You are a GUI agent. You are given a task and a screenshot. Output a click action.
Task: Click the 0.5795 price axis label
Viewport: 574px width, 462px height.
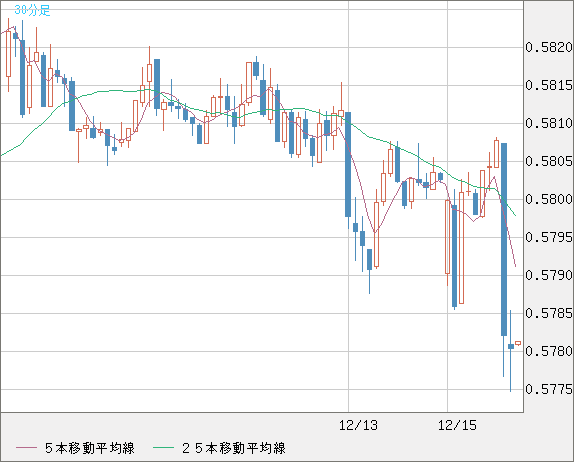coord(549,237)
